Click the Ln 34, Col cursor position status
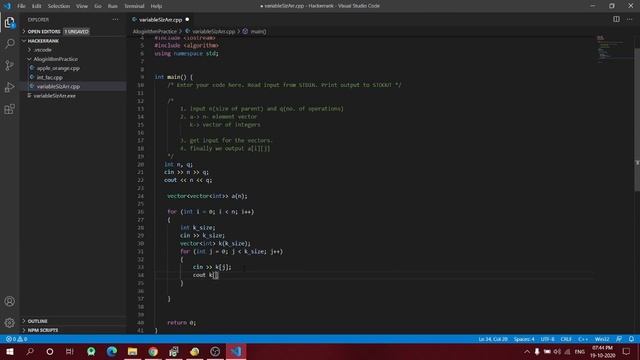640x360 pixels. [493, 339]
